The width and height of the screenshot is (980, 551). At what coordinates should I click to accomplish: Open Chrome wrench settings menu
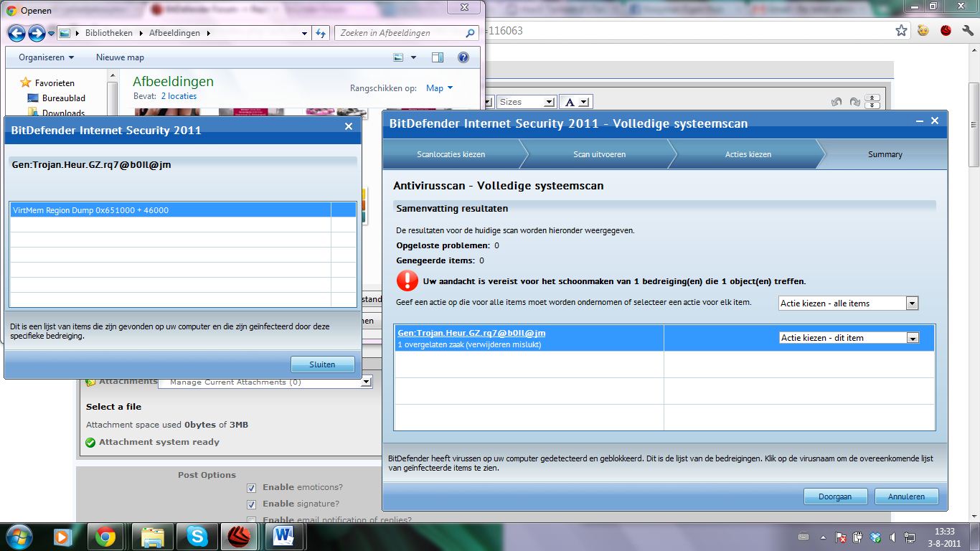point(969,30)
